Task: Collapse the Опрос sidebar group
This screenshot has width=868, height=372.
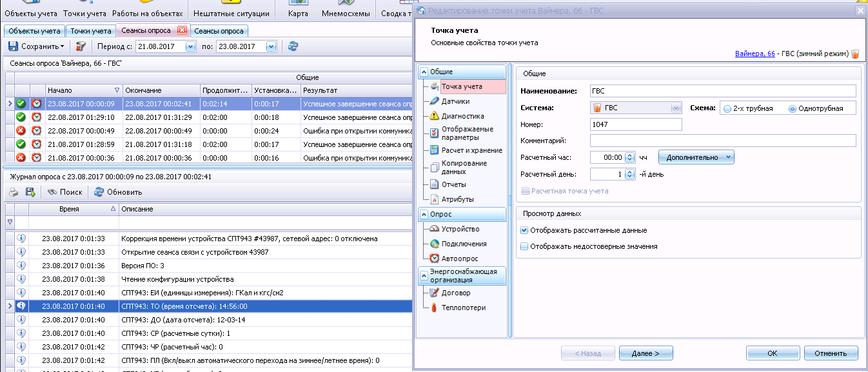Action: (x=424, y=214)
